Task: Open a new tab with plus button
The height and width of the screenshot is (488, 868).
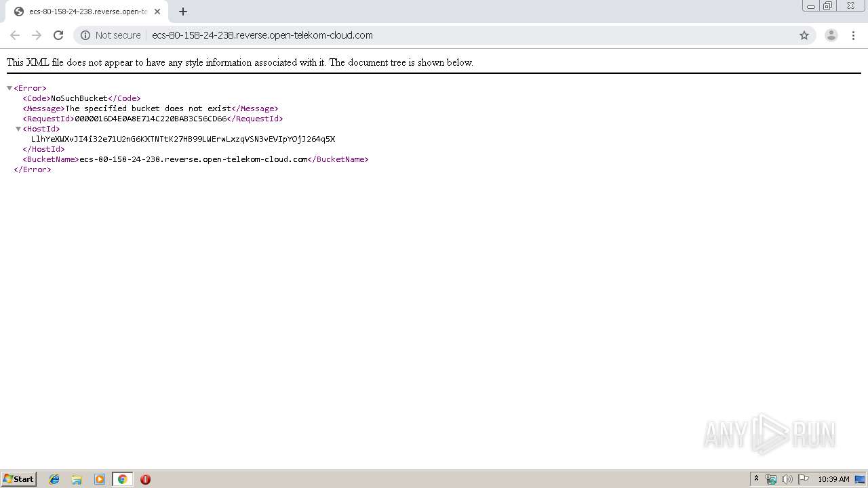Action: point(182,12)
